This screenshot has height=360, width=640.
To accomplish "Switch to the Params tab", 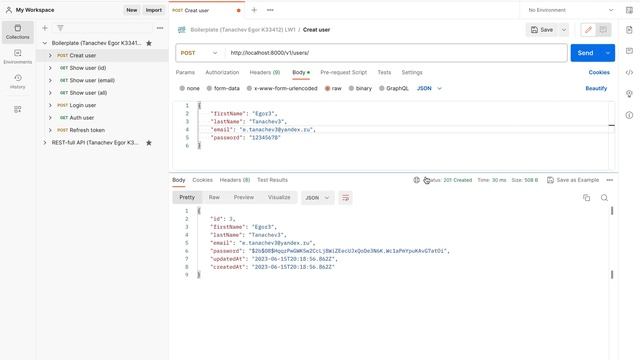I will tap(185, 72).
